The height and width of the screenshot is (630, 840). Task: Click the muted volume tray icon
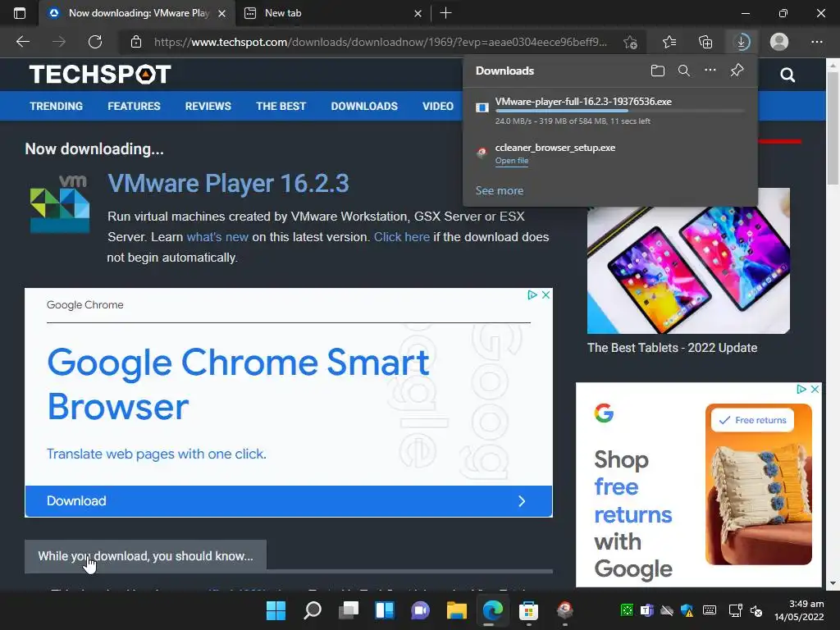coord(756,610)
